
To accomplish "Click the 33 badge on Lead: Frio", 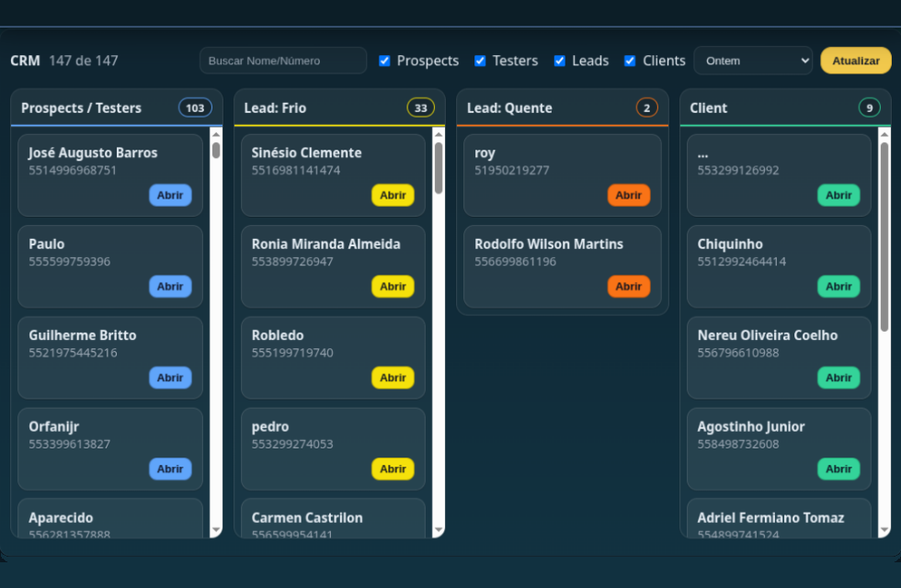I will point(420,107).
